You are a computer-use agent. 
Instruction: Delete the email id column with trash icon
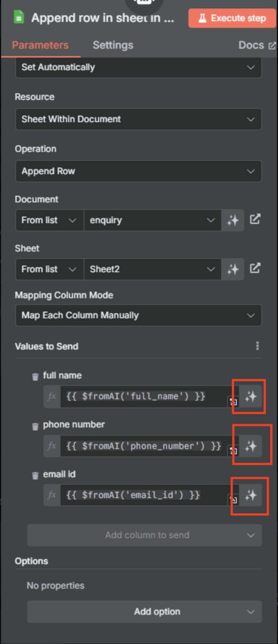tap(35, 475)
